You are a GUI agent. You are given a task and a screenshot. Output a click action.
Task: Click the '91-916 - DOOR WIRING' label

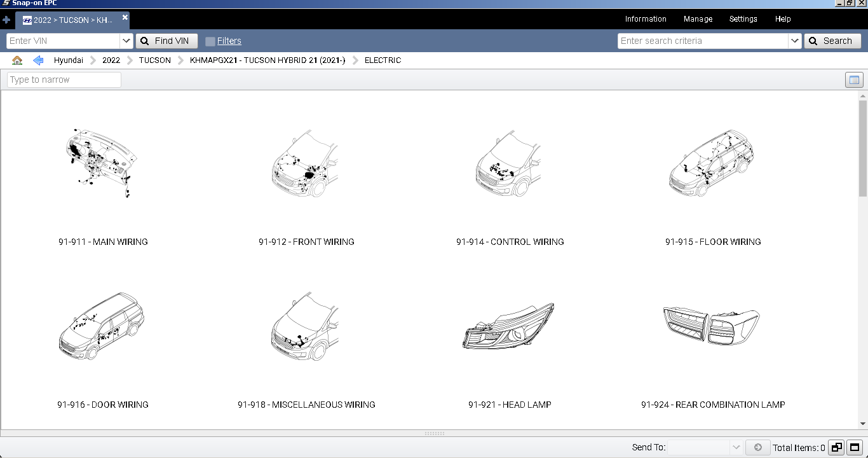click(x=103, y=405)
